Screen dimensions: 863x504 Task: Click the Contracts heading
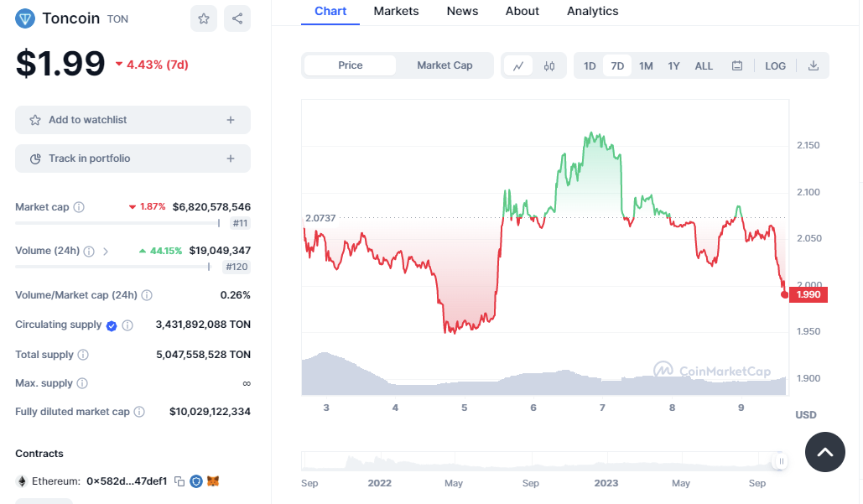[x=39, y=454]
